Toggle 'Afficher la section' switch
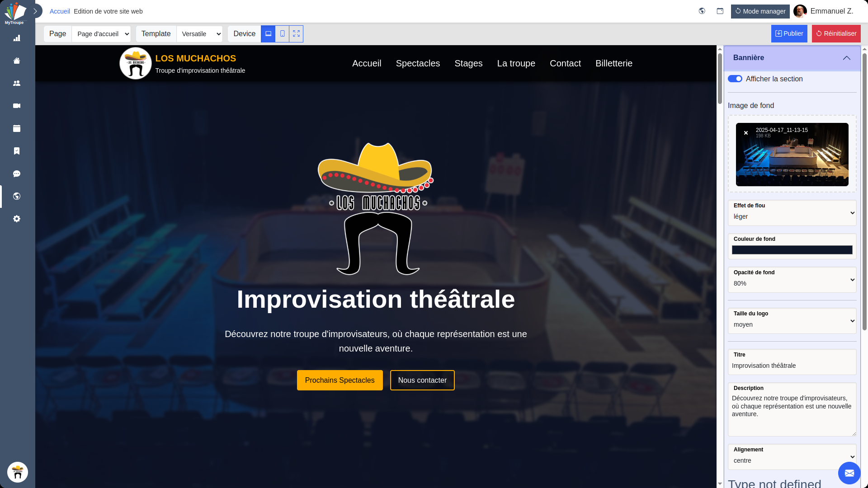This screenshot has width=868, height=488. 735,79
